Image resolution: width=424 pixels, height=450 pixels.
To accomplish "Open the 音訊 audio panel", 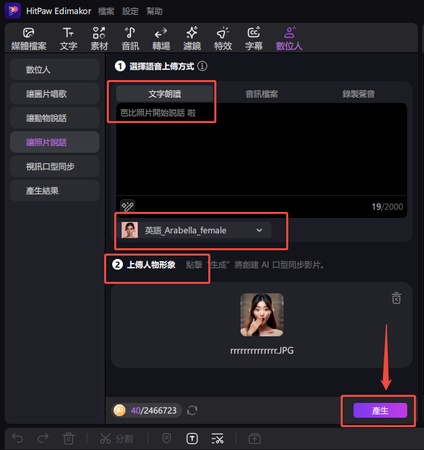I will (130, 39).
